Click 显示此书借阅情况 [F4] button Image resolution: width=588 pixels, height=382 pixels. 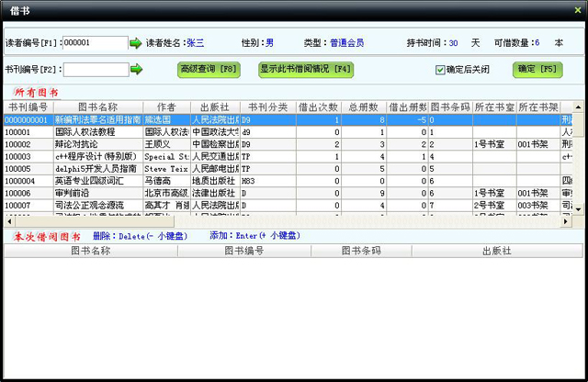(x=305, y=69)
